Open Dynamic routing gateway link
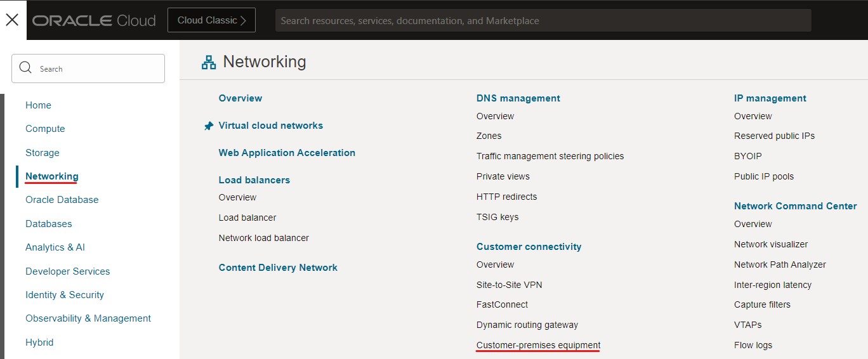Image resolution: width=868 pixels, height=359 pixels. click(527, 325)
